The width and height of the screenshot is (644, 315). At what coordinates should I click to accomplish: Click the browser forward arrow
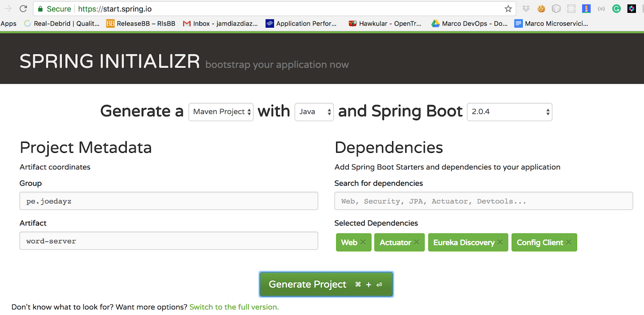point(8,8)
